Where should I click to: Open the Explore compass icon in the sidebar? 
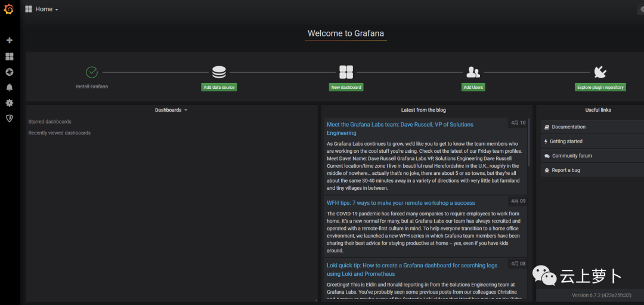(10, 72)
